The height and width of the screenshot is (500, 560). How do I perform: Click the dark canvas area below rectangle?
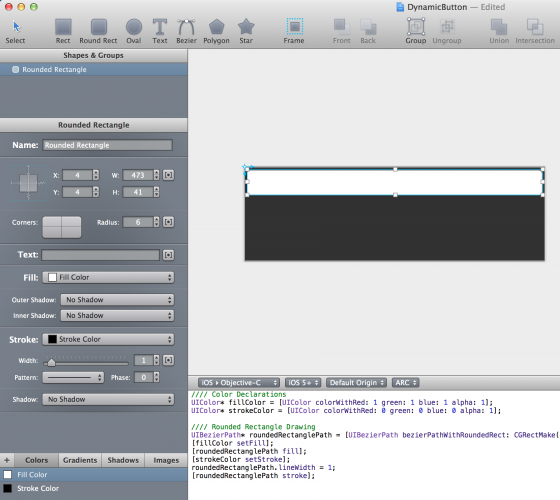point(395,228)
